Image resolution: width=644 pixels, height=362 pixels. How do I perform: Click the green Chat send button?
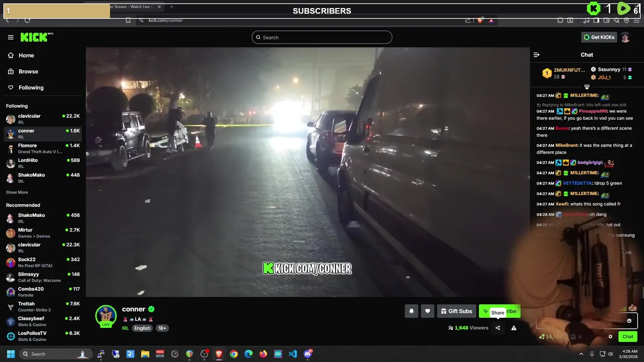628,337
